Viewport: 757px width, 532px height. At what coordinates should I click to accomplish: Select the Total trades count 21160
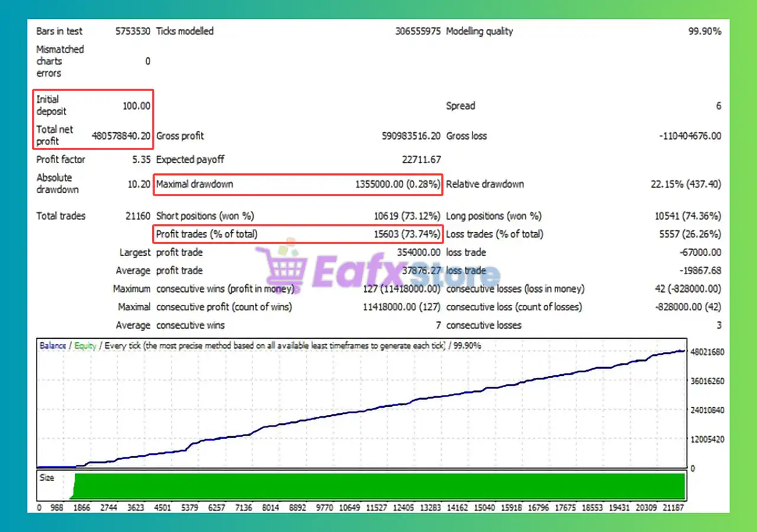(x=138, y=216)
